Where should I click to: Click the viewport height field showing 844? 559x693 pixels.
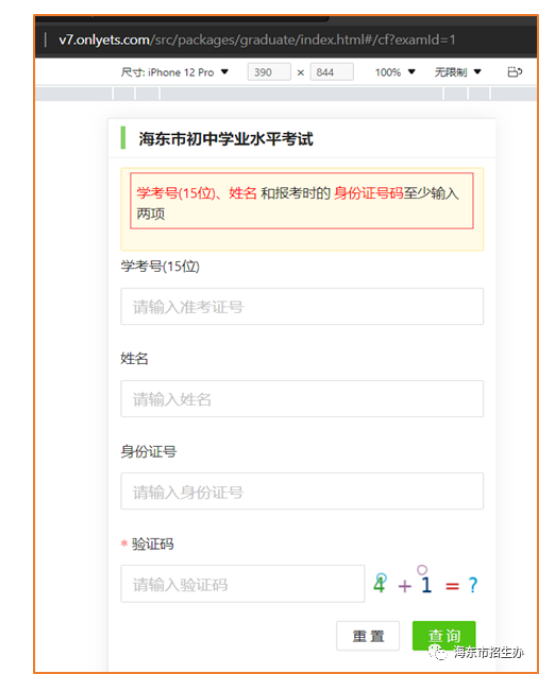pyautogui.click(x=332, y=72)
